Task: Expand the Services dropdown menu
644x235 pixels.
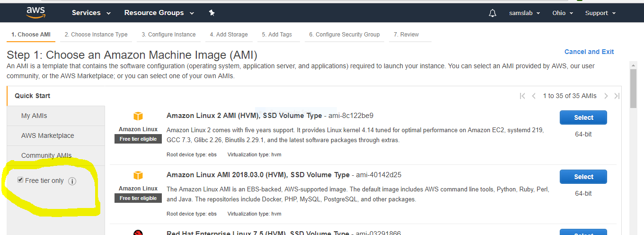Action: 91,13
